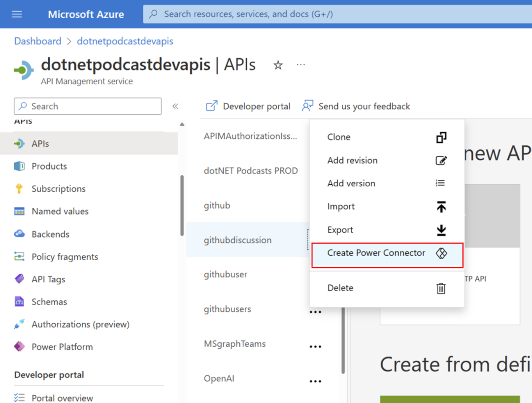The image size is (532, 403).
Task: Go to the Dashboard breadcrumb link
Action: (x=37, y=41)
